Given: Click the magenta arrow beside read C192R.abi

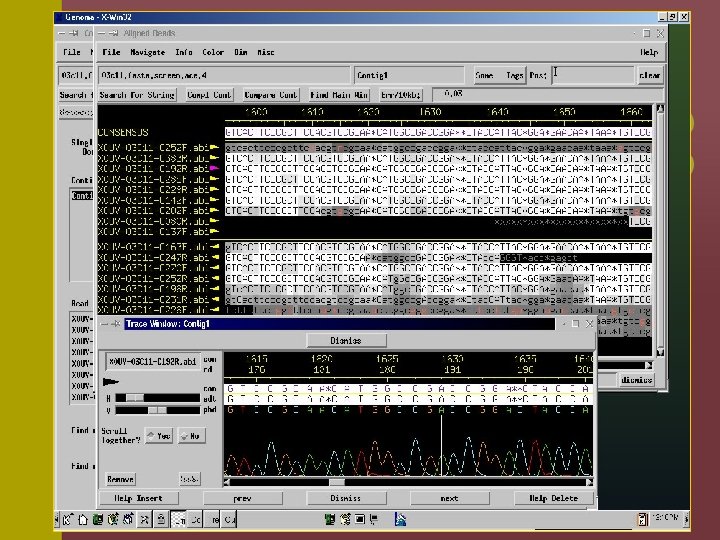Looking at the screenshot, I should click(215, 168).
